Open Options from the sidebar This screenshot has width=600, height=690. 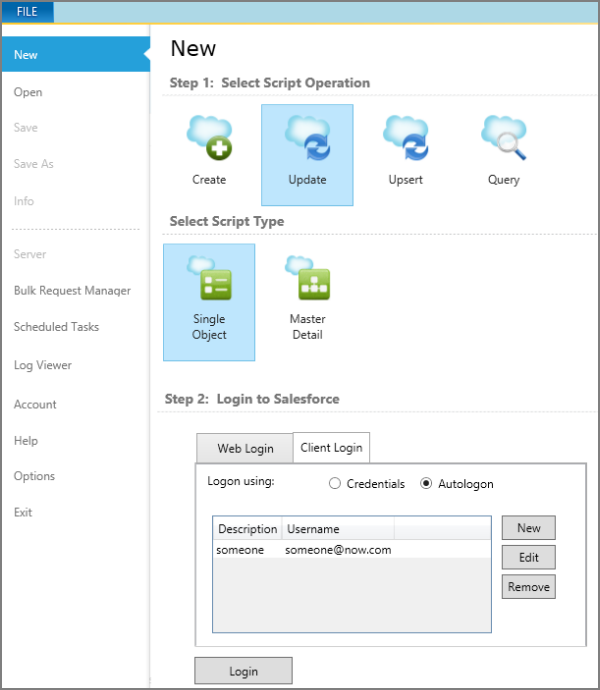coord(34,476)
